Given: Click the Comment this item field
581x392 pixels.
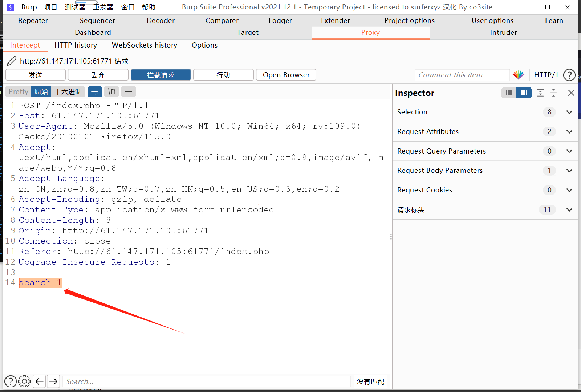Looking at the screenshot, I should coord(462,75).
